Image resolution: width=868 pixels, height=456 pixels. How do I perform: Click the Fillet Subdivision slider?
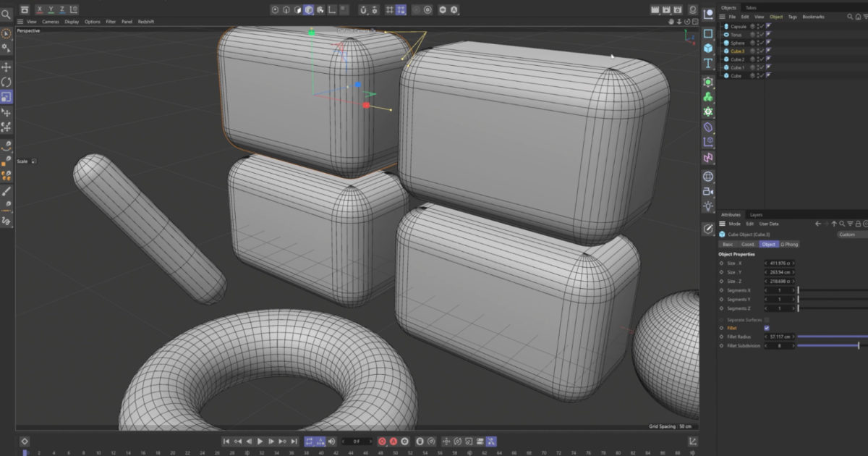(x=829, y=345)
